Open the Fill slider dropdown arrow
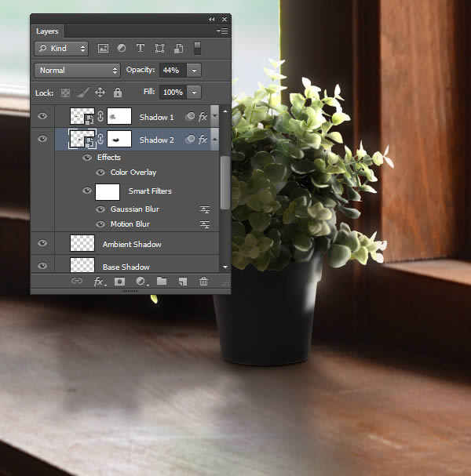Viewport: 471px width, 476px height. click(194, 92)
